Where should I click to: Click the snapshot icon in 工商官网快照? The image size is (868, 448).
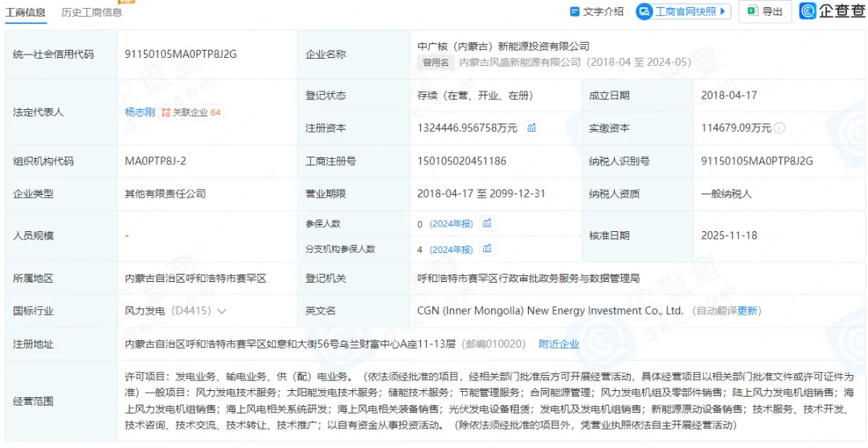point(645,11)
